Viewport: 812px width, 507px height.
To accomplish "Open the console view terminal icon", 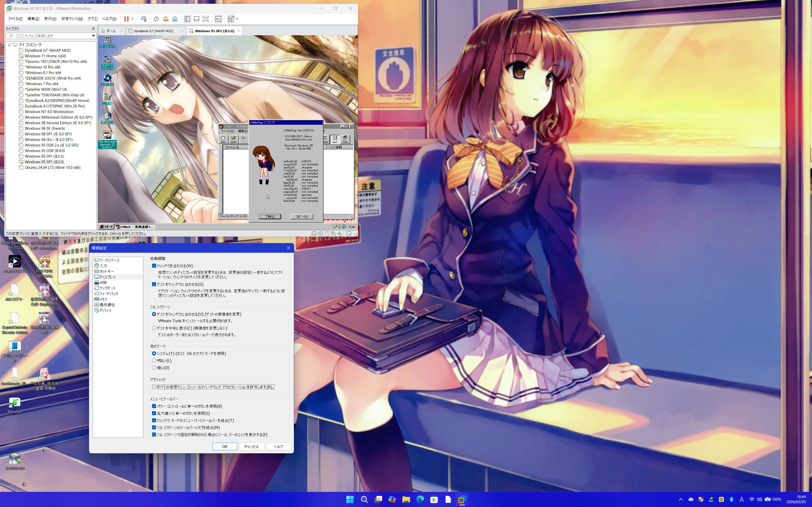I will [218, 19].
